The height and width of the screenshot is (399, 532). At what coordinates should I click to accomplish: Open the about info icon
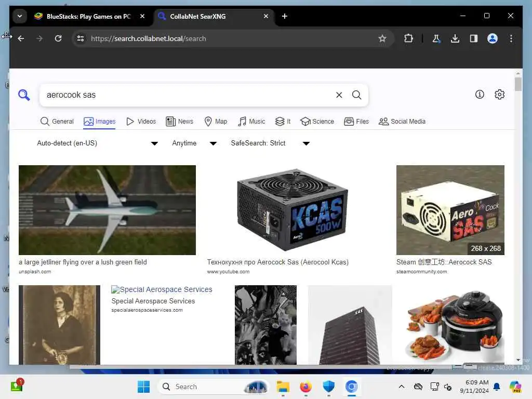tap(480, 95)
